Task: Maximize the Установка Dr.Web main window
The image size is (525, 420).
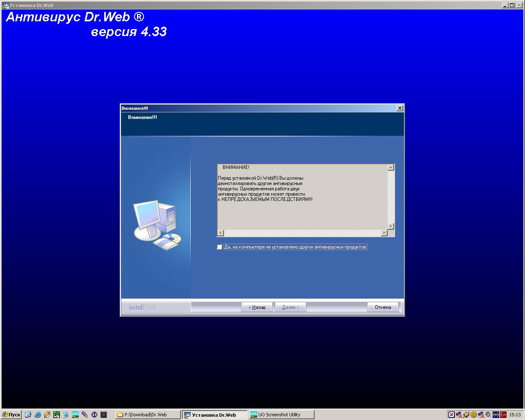Action: click(x=511, y=5)
